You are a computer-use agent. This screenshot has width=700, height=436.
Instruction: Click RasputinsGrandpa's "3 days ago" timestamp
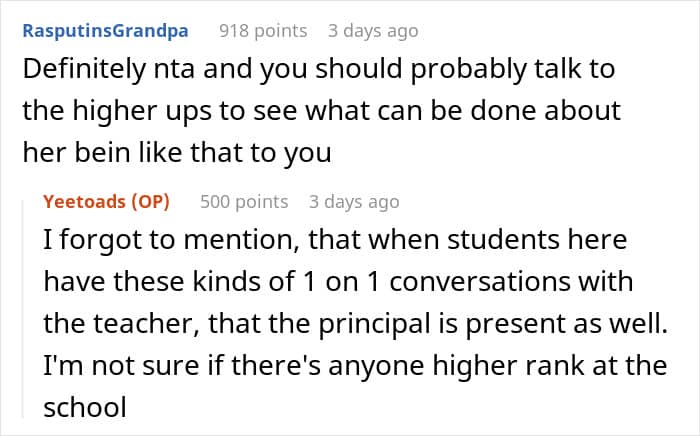[373, 31]
